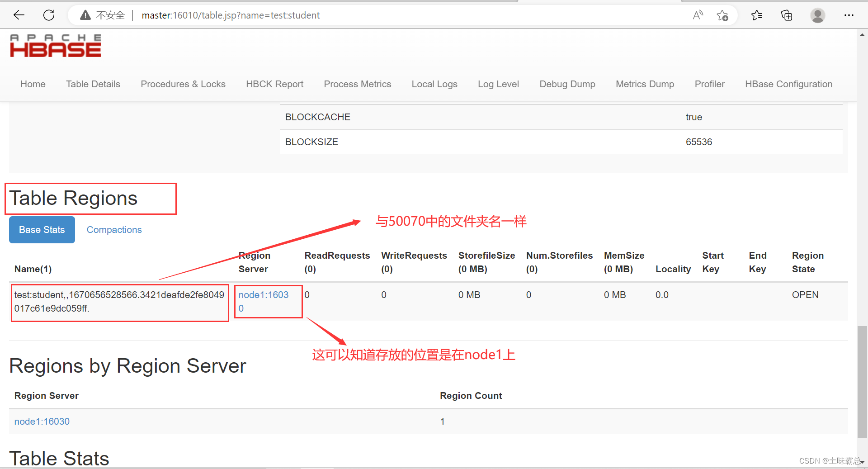Open the browser Collections panel
This screenshot has height=469, width=868.
(787, 15)
